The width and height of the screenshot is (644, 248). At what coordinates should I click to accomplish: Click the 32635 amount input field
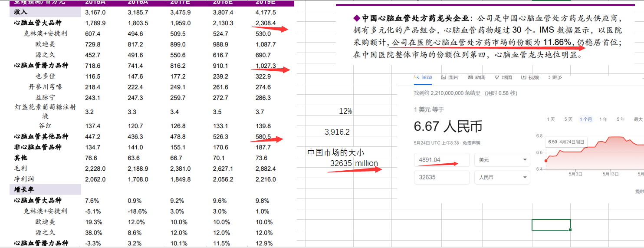point(442,177)
